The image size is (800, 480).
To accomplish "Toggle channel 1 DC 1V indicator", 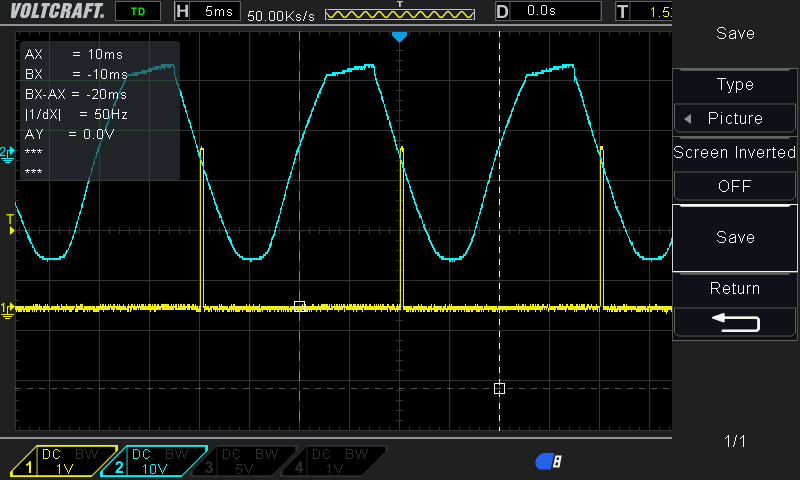I will pos(62,461).
